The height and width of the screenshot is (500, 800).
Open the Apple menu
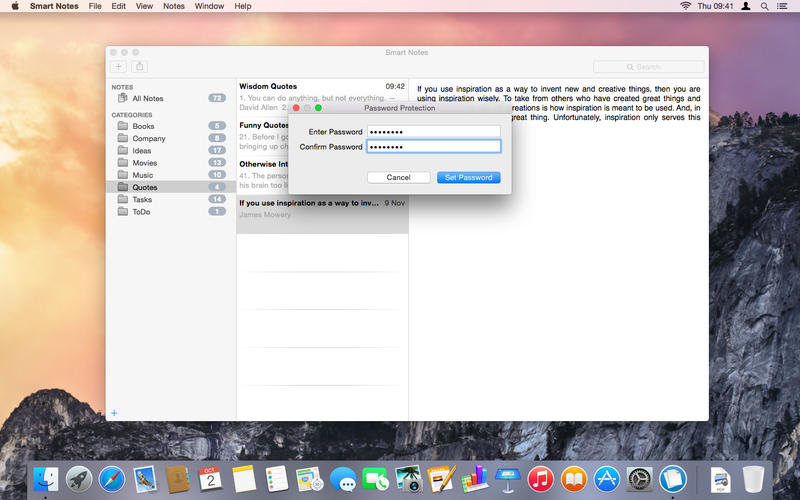(x=15, y=6)
